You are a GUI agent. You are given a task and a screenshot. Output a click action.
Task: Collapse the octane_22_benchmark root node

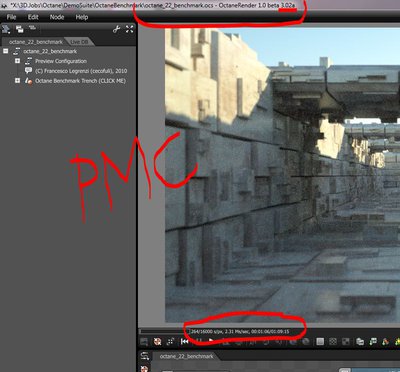click(x=6, y=51)
